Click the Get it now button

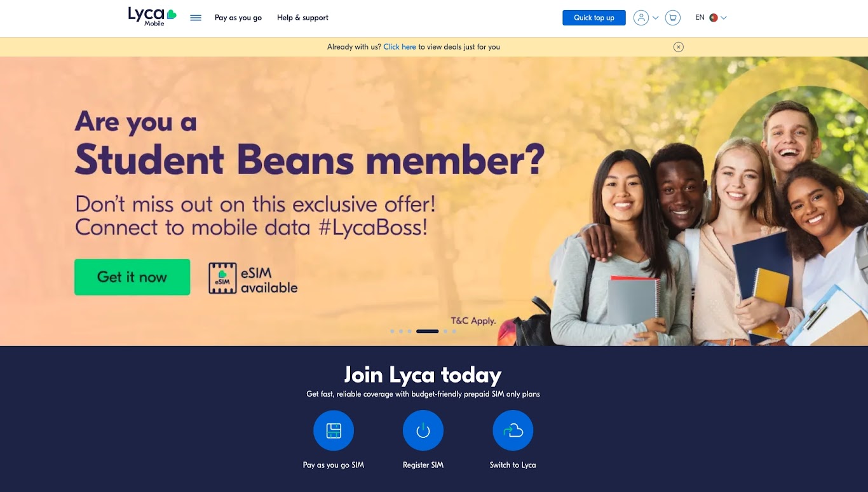click(x=132, y=277)
